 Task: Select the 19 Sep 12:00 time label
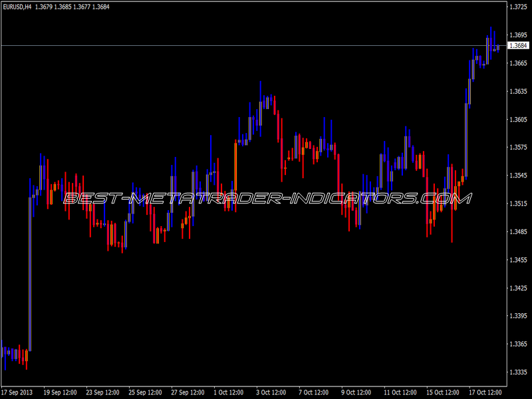click(60, 392)
